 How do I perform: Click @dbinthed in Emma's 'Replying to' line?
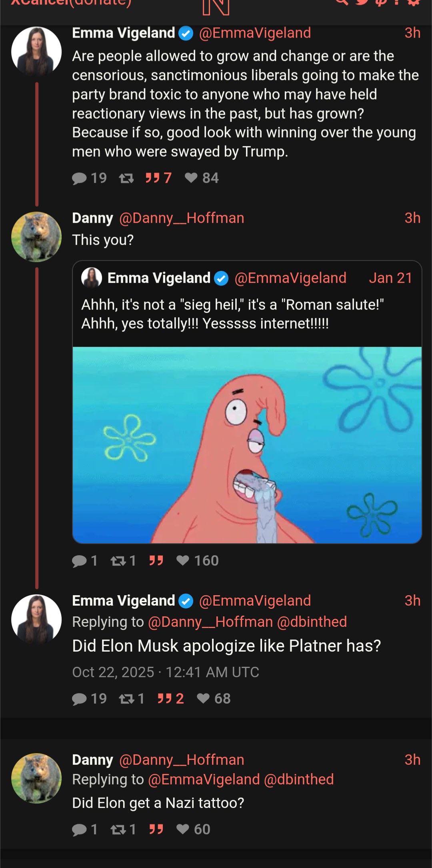pos(312,622)
